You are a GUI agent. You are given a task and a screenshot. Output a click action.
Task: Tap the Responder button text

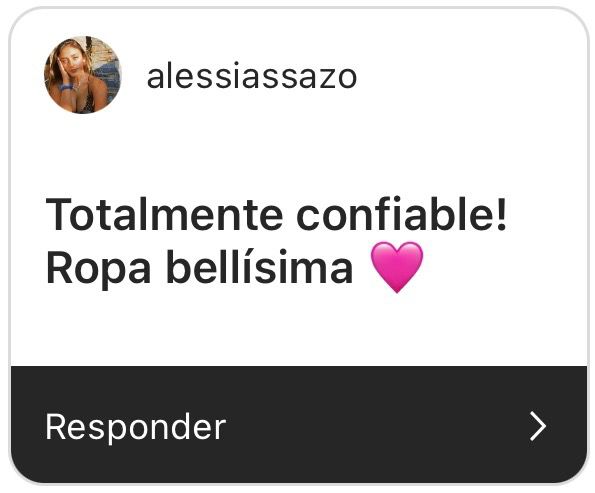point(135,427)
